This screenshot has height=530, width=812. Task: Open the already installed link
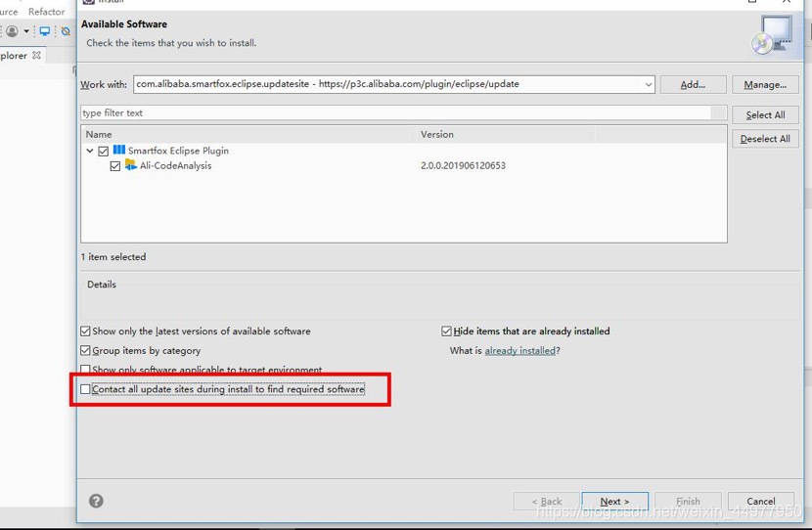(519, 350)
